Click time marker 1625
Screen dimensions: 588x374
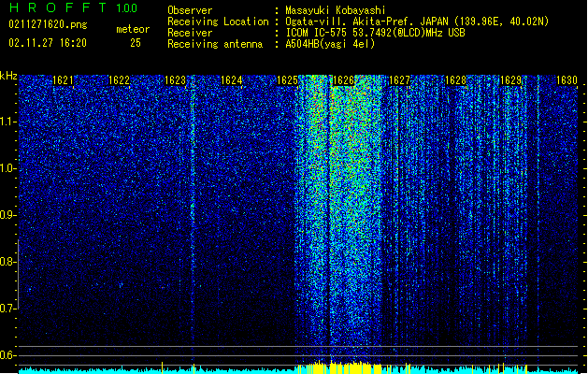(287, 80)
